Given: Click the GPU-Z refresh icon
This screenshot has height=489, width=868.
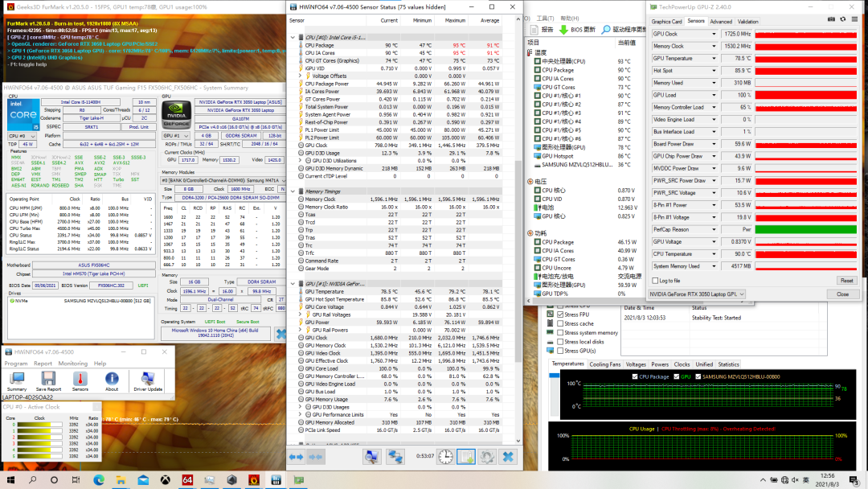Looking at the screenshot, I should point(843,19).
